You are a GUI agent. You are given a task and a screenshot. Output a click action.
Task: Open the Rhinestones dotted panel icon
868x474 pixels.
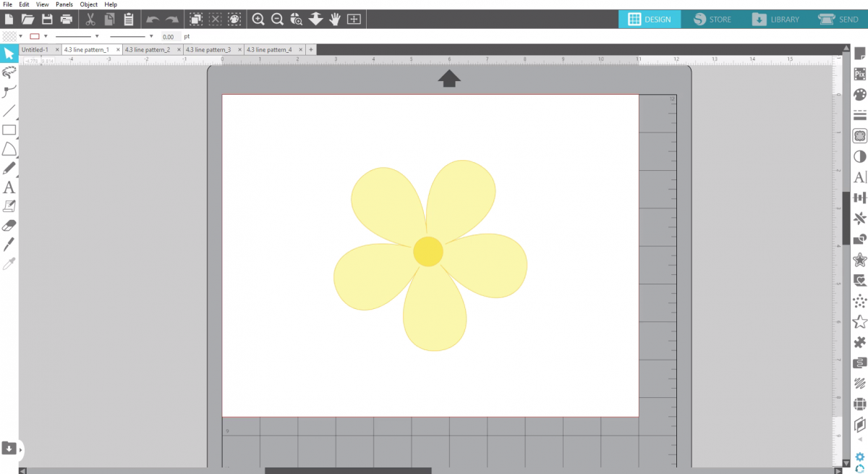pos(859,300)
